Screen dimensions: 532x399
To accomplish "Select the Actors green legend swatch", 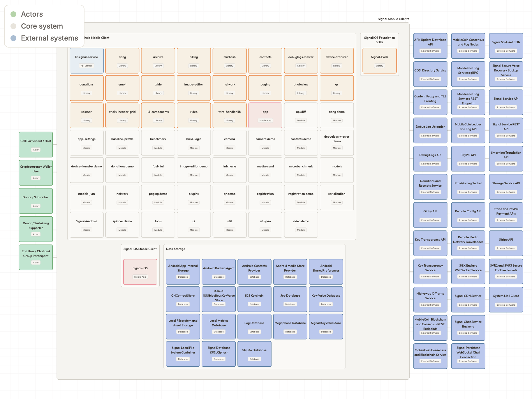I will [13, 14].
